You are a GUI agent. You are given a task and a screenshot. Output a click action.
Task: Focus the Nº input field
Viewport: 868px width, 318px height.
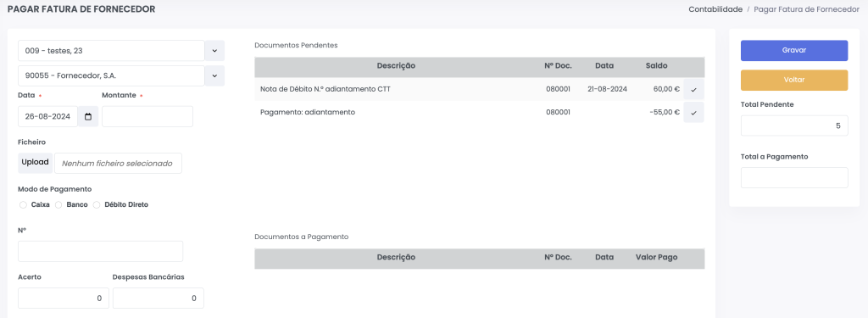pos(101,252)
